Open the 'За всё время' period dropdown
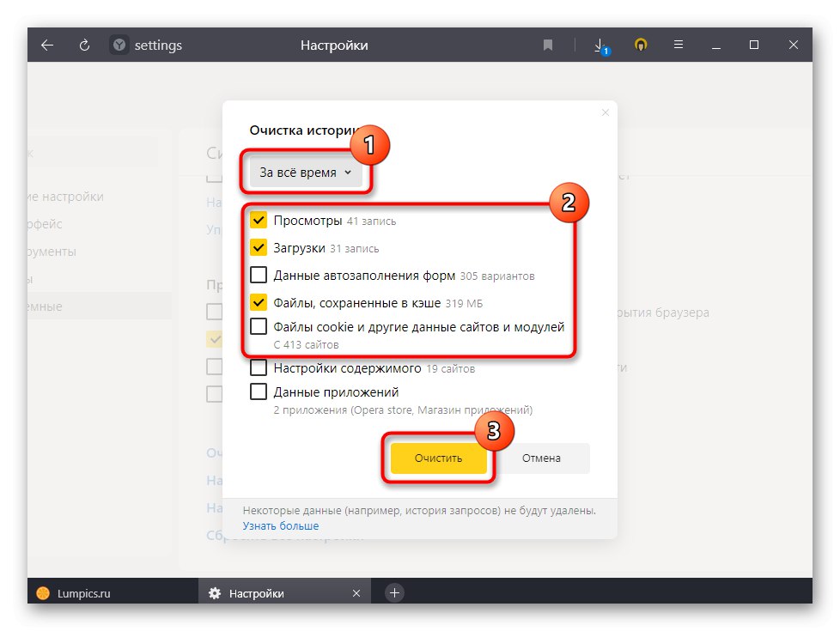Image resolution: width=840 pixels, height=631 pixels. point(306,173)
